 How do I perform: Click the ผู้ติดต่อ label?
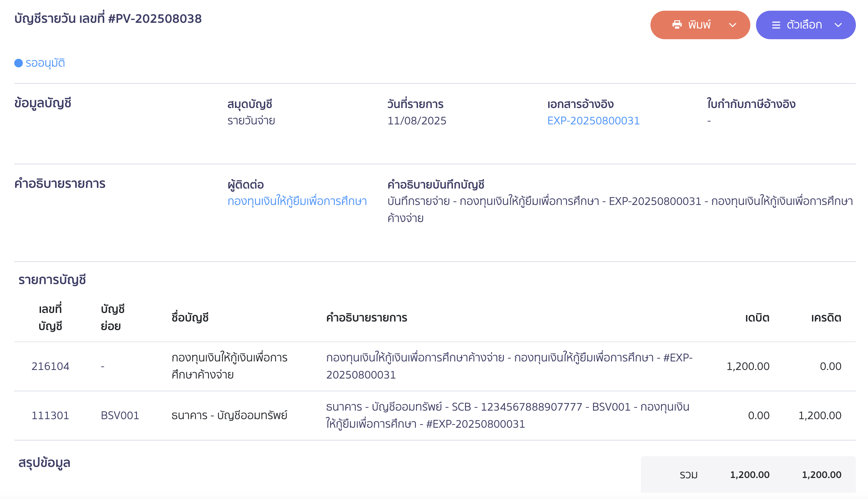pyautogui.click(x=246, y=185)
